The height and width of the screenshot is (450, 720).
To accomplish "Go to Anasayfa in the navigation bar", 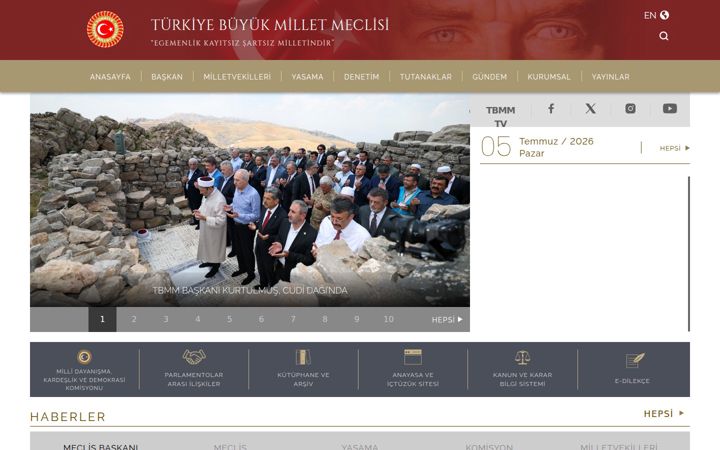I will click(x=110, y=77).
